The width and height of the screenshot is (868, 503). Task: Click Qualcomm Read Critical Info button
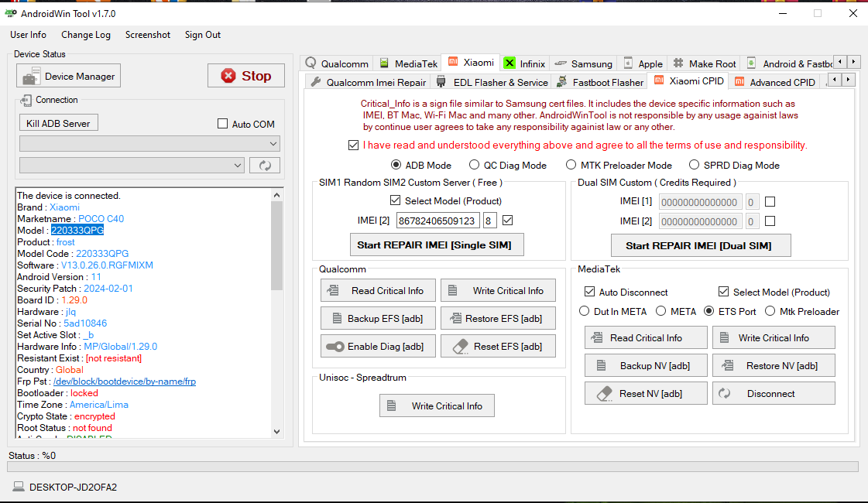(378, 291)
